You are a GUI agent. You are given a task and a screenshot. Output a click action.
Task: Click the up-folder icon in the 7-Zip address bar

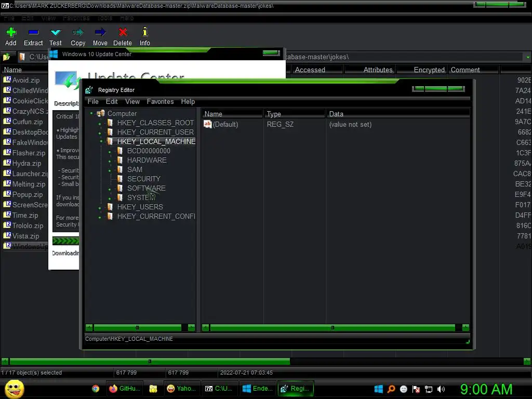(6, 57)
